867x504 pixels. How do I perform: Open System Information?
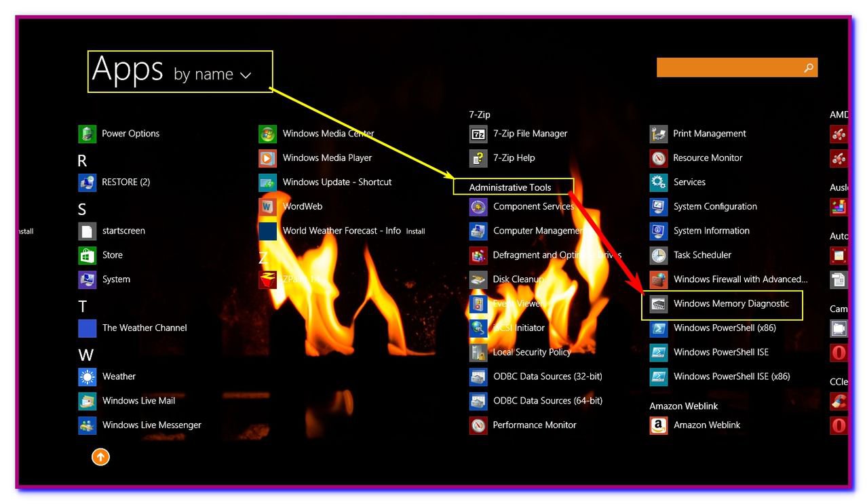click(x=700, y=231)
